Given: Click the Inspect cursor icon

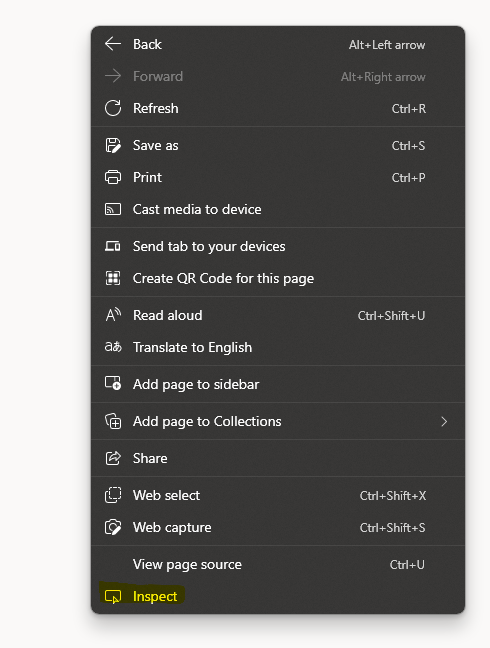Looking at the screenshot, I should pyautogui.click(x=113, y=596).
